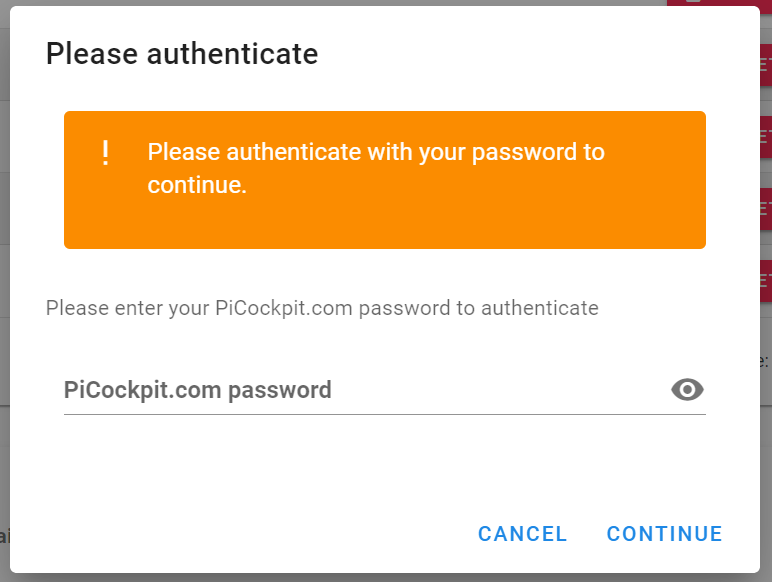Screen dimensions: 772x582
Task: Click the orange authentication warning banner
Action: pyautogui.click(x=385, y=180)
